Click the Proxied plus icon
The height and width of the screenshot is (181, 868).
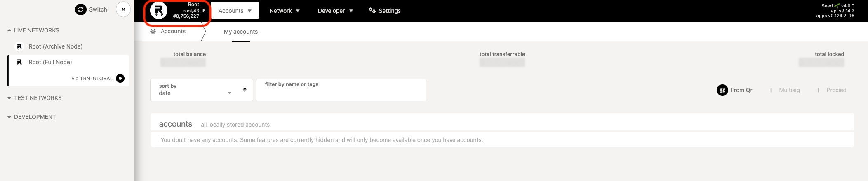(818, 90)
